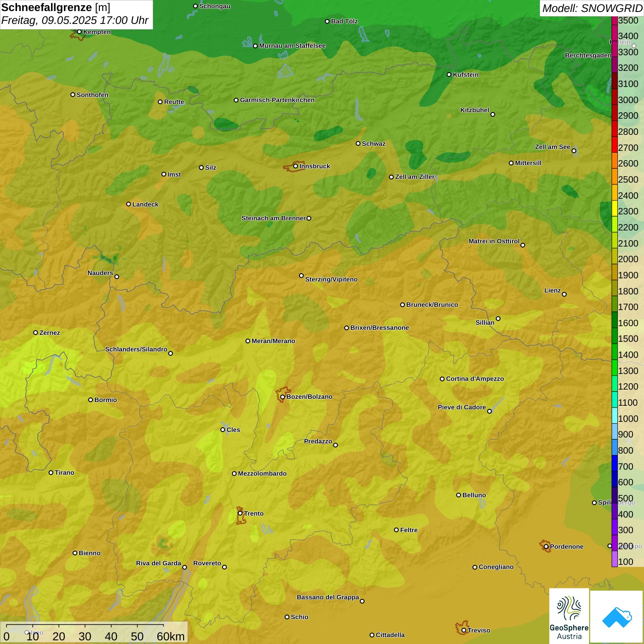This screenshot has width=644, height=644.
Task: Click the Mezzolombardo label
Action: coord(262,473)
